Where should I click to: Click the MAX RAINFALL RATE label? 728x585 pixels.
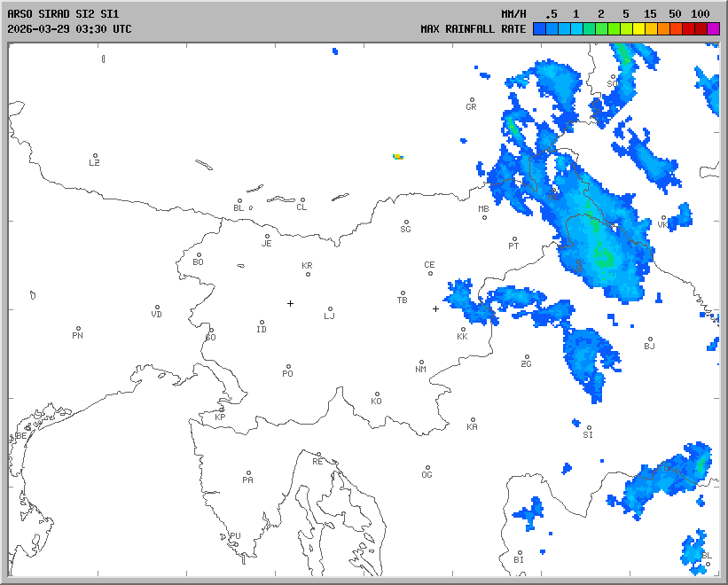coord(474,29)
